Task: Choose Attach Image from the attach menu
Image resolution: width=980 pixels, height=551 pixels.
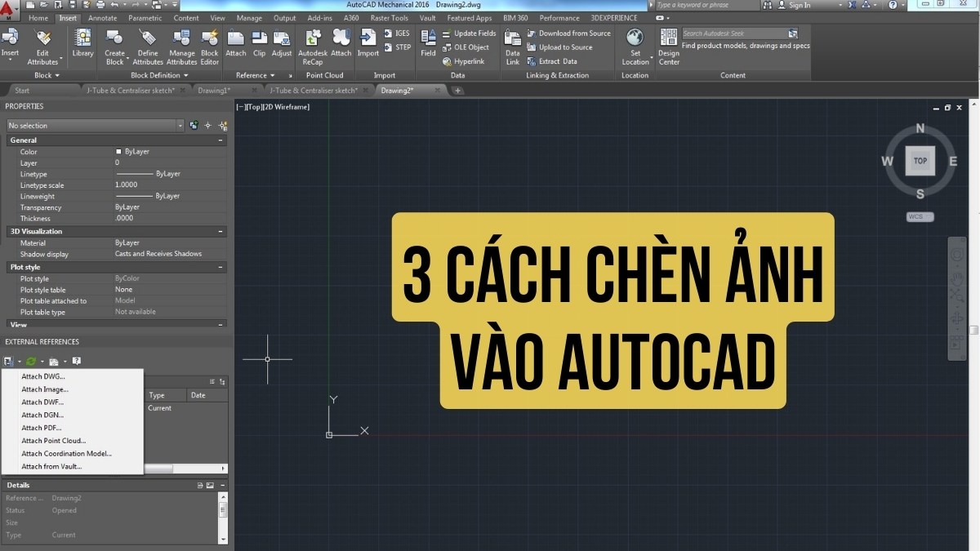Action: [x=44, y=389]
